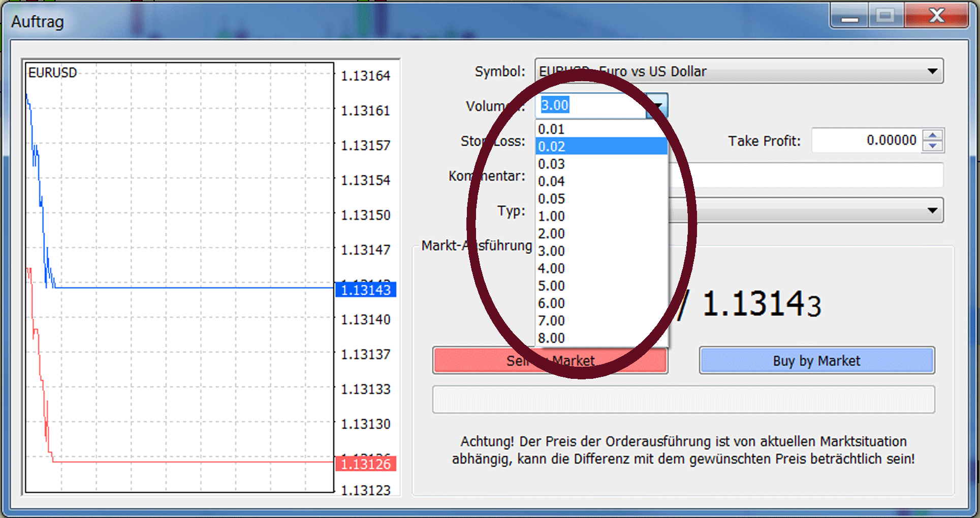The image size is (980, 518).
Task: Close the Auftrag order window
Action: click(x=936, y=16)
